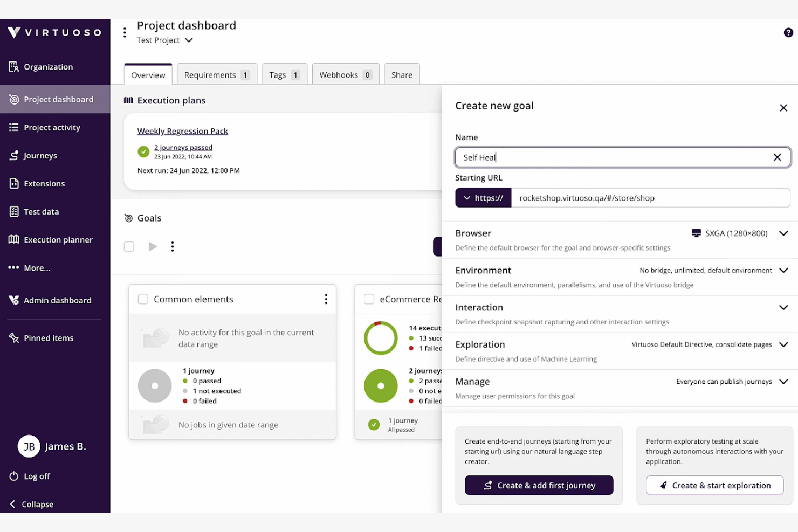Open the https:// protocol dropdown
798x532 pixels.
click(x=483, y=197)
